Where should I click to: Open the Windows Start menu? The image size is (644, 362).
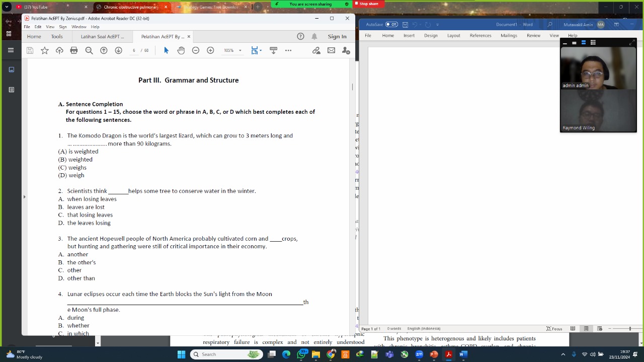[181, 354]
